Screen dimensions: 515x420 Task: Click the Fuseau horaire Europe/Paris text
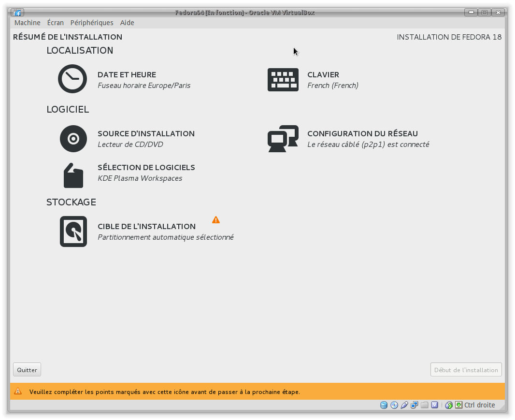[144, 86]
